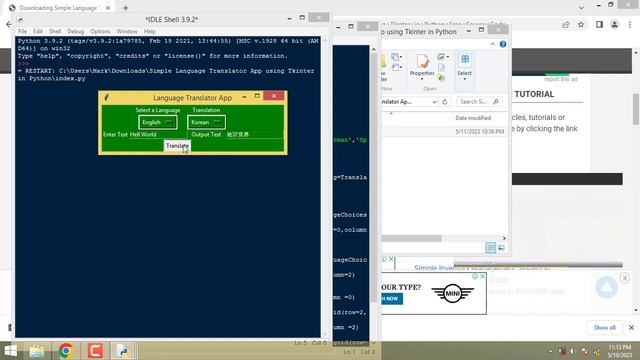Image resolution: width=640 pixels, height=360 pixels.
Task: Click the volume icon in system tray
Action: pos(572,351)
